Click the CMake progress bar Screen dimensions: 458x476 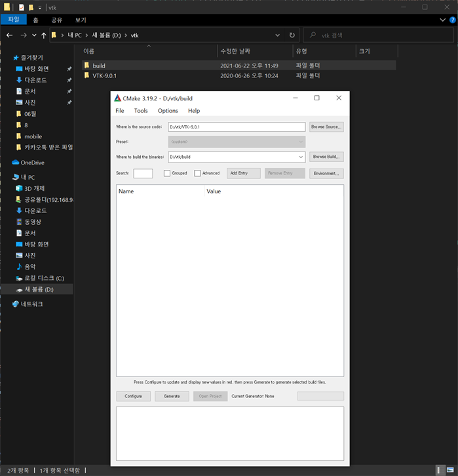tap(320, 396)
